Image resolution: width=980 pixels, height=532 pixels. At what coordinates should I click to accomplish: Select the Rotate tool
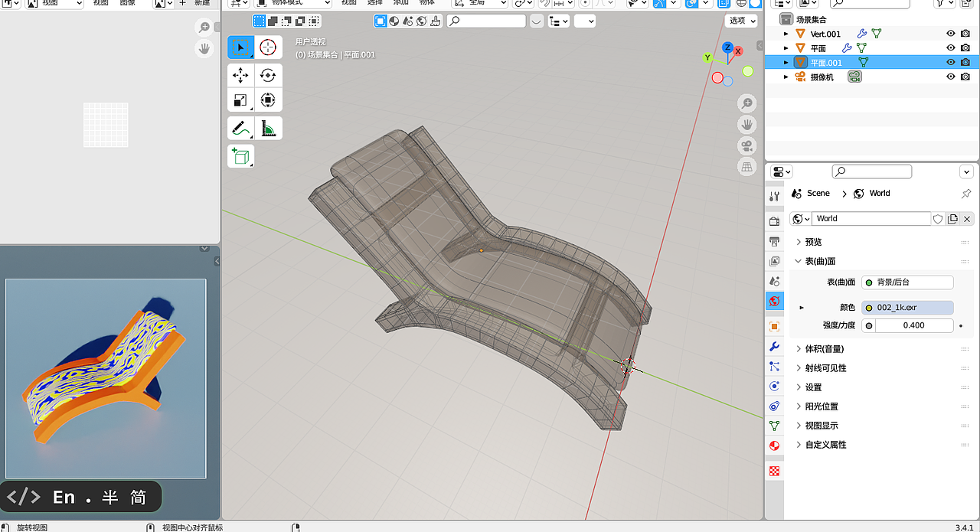[268, 75]
